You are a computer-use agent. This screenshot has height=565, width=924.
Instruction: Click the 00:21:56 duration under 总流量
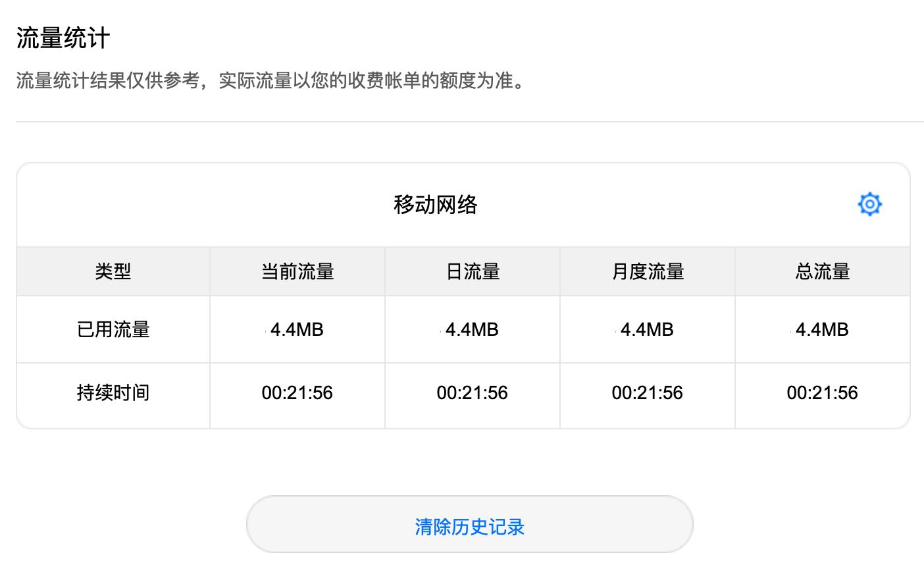click(x=823, y=393)
